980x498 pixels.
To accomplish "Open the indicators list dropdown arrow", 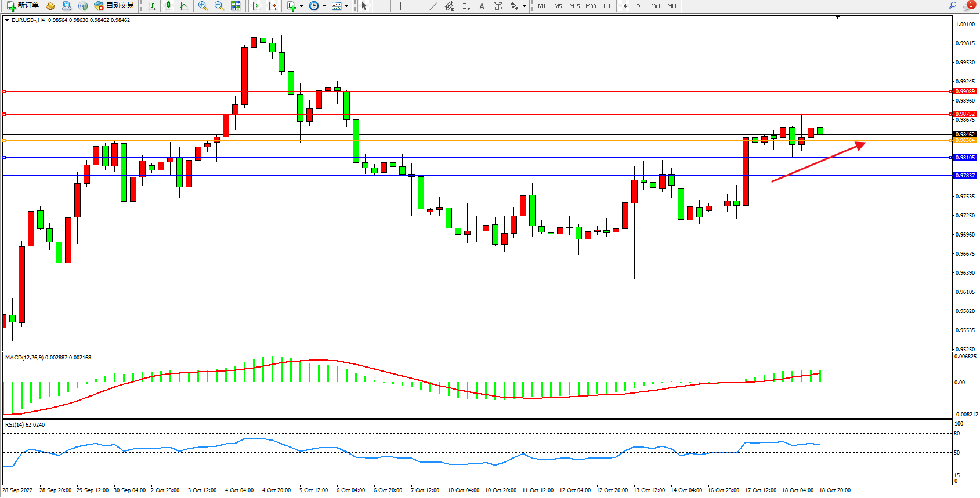I will pos(301,6).
